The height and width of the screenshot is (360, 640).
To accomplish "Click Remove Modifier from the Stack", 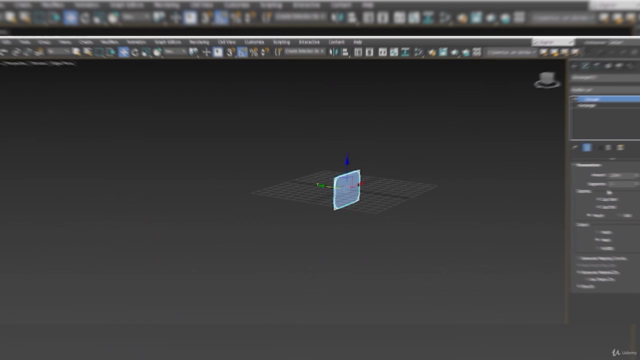I will 609,148.
